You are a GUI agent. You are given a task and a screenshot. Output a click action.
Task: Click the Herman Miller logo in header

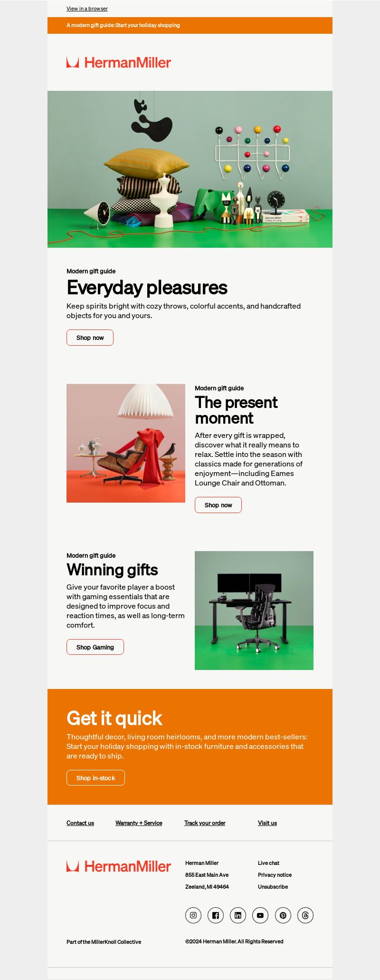[119, 62]
